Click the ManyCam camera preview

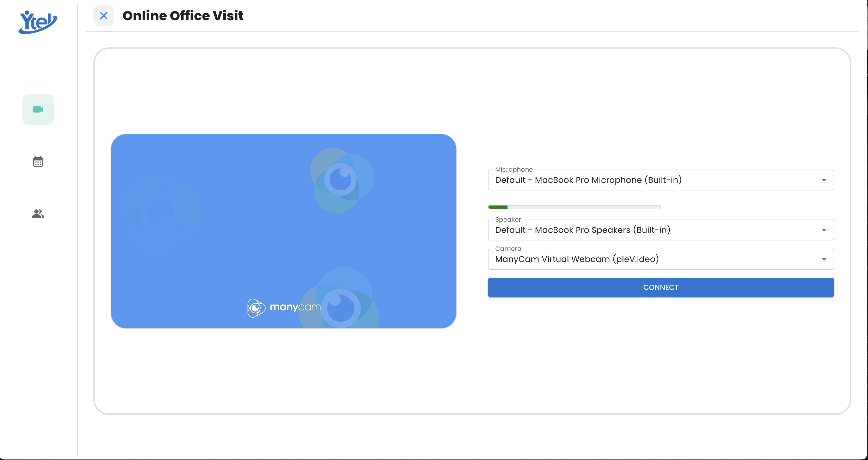283,231
